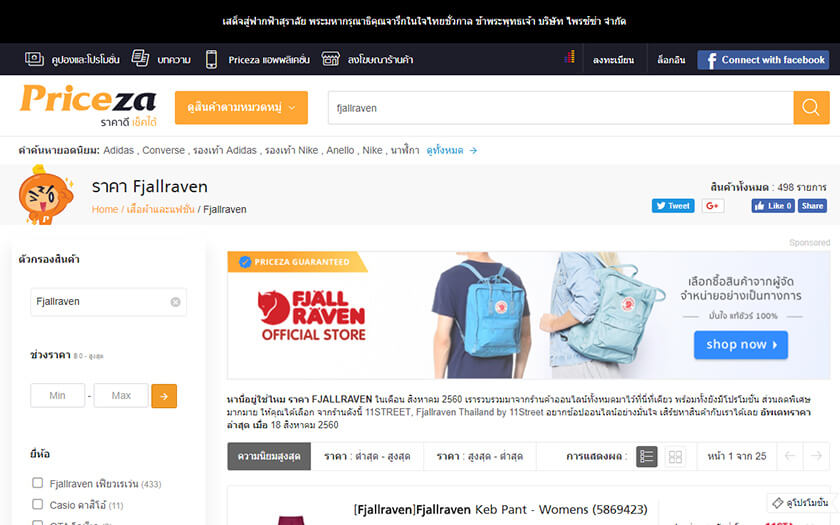This screenshot has width=840, height=525.
Task: Click popular search รองเท้า Nike
Action: 291,151
